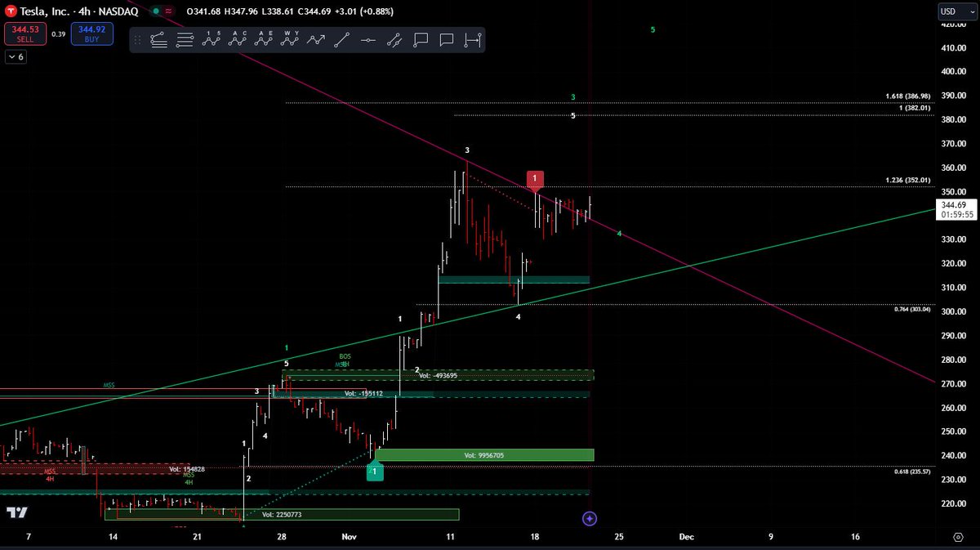Select the Comment bubble tool
The image size is (980, 550).
(447, 39)
